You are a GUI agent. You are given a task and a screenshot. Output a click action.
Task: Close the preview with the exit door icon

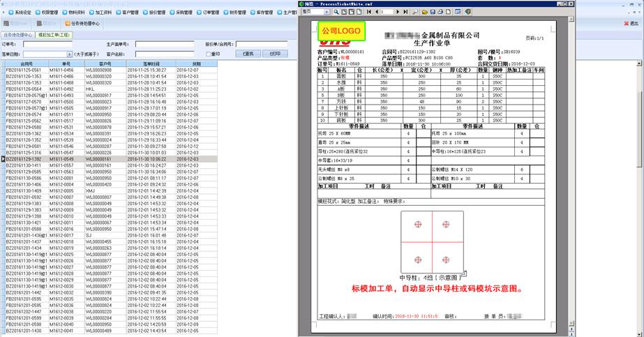(x=467, y=12)
